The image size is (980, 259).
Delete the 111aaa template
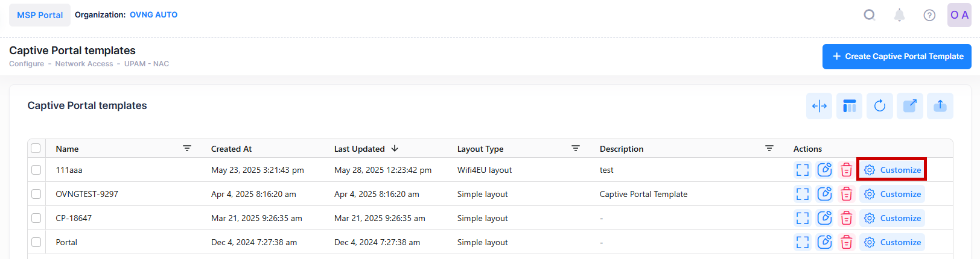[846, 170]
